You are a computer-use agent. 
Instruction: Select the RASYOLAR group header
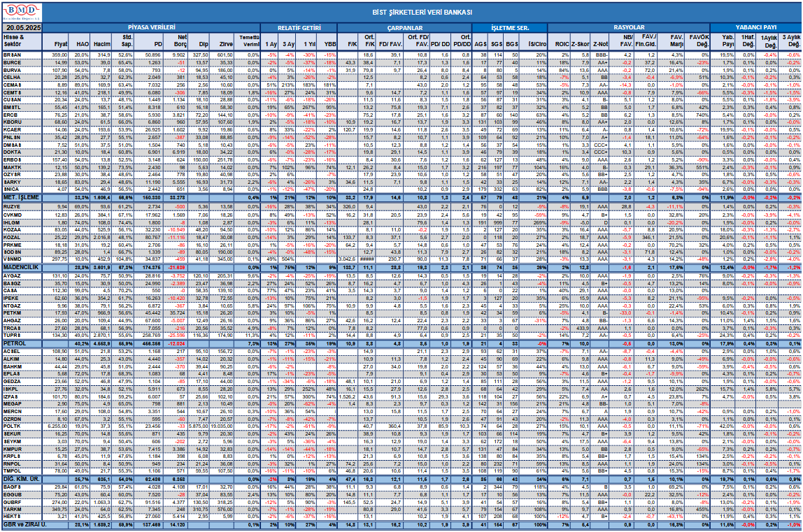coord(629,28)
